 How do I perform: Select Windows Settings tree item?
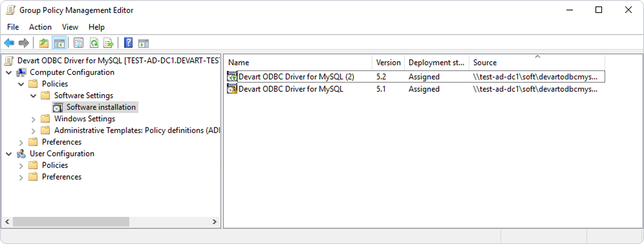85,119
